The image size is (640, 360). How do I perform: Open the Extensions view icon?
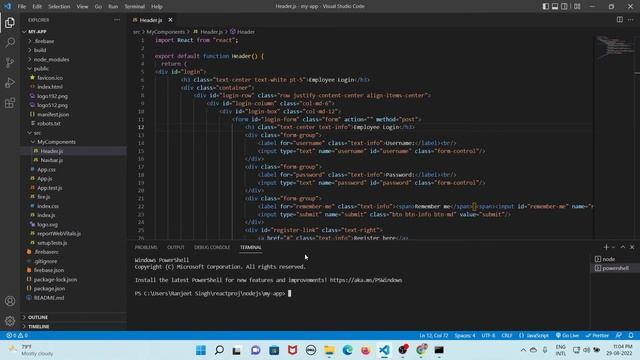pos(10,102)
